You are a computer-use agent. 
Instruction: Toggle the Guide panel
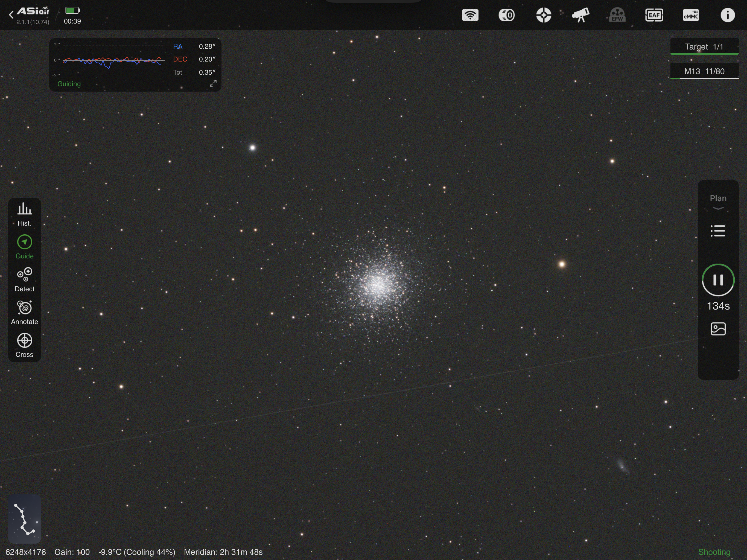[x=24, y=247]
